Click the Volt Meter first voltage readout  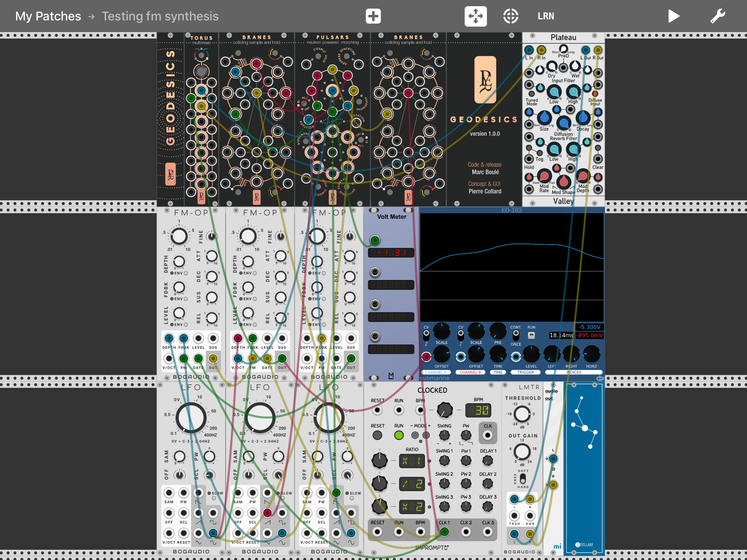click(391, 253)
